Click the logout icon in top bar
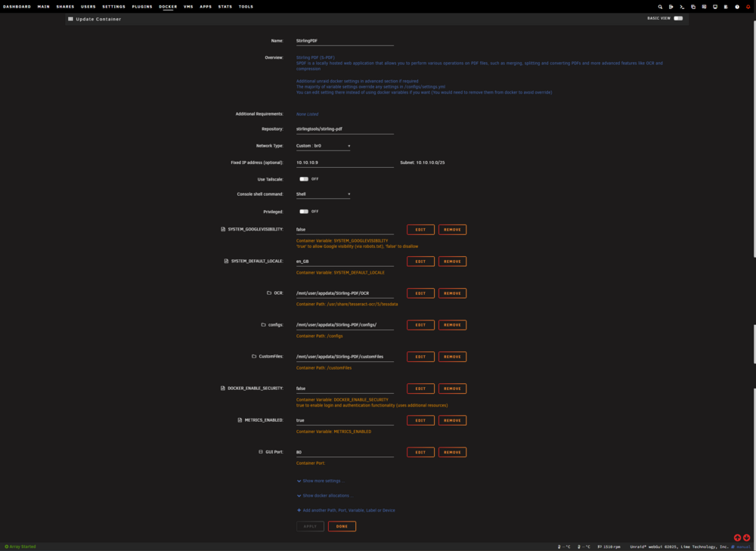The height and width of the screenshot is (551, 756). [671, 7]
